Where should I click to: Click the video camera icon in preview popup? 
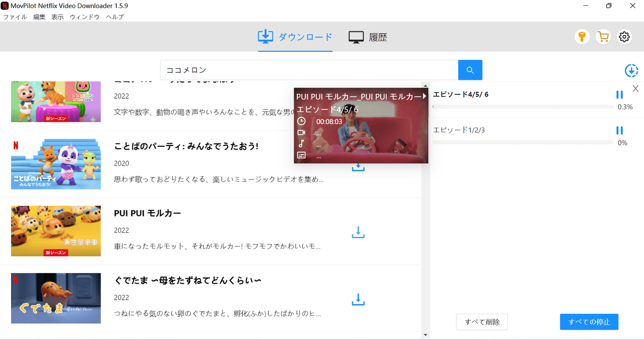click(301, 133)
